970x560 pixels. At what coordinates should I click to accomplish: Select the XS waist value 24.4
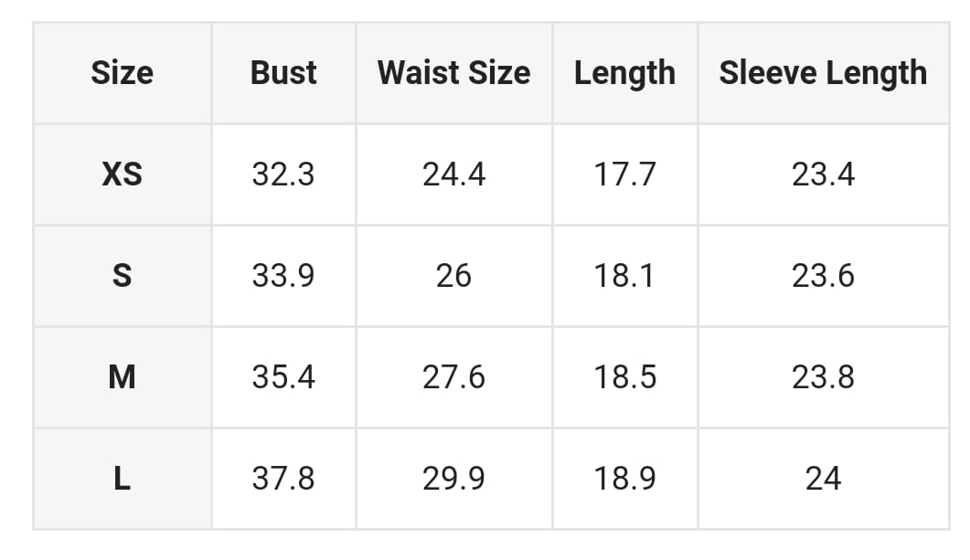[453, 174]
